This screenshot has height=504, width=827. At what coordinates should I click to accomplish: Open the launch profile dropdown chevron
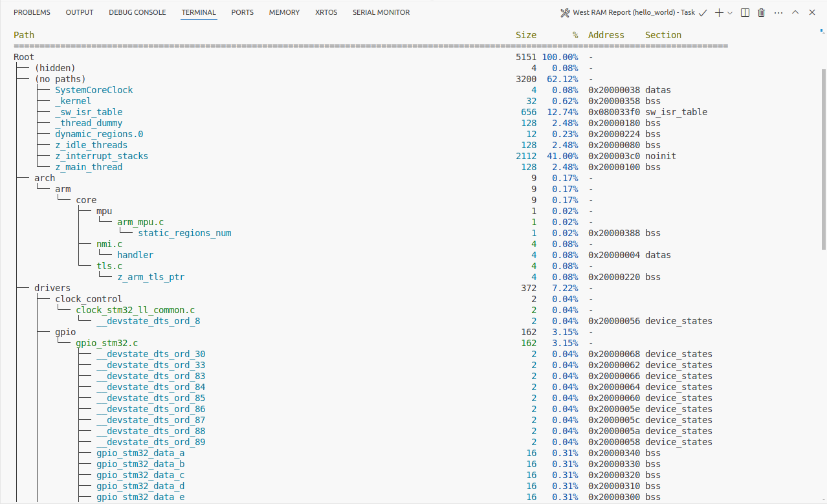coord(730,12)
